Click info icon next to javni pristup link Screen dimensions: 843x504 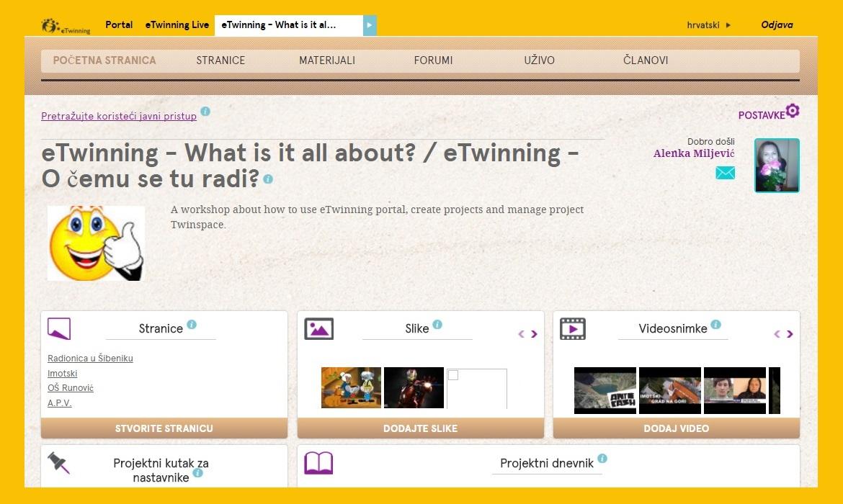205,111
